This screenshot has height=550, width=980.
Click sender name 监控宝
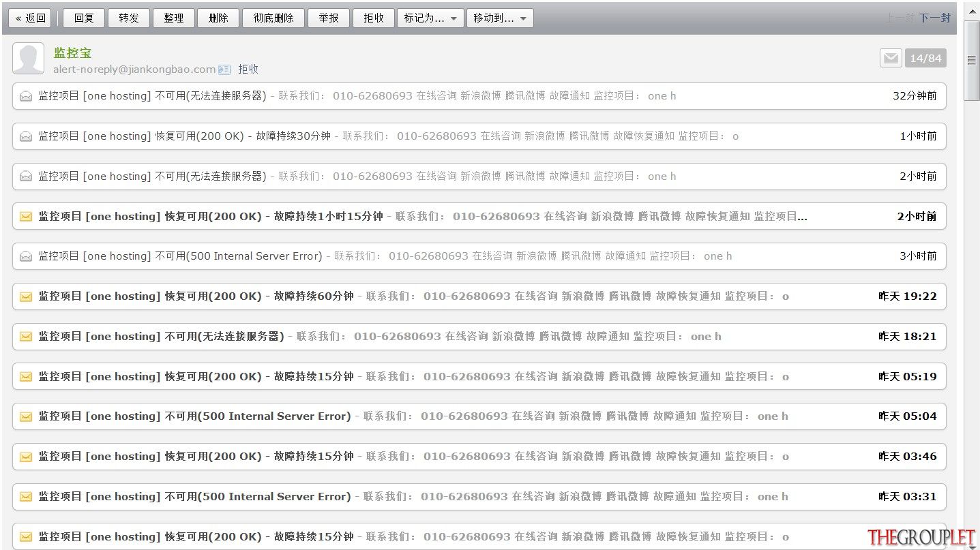(x=73, y=52)
